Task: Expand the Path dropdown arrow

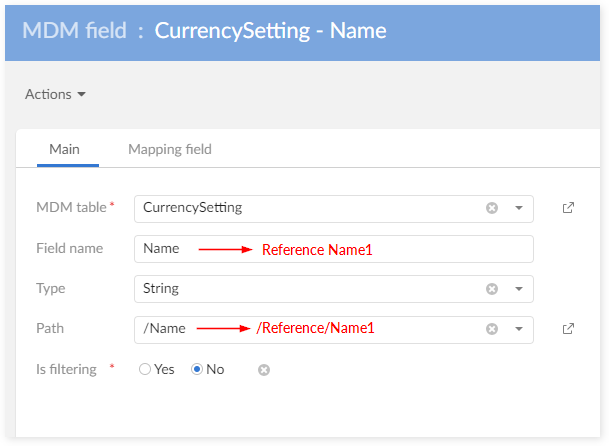Action: pyautogui.click(x=519, y=329)
